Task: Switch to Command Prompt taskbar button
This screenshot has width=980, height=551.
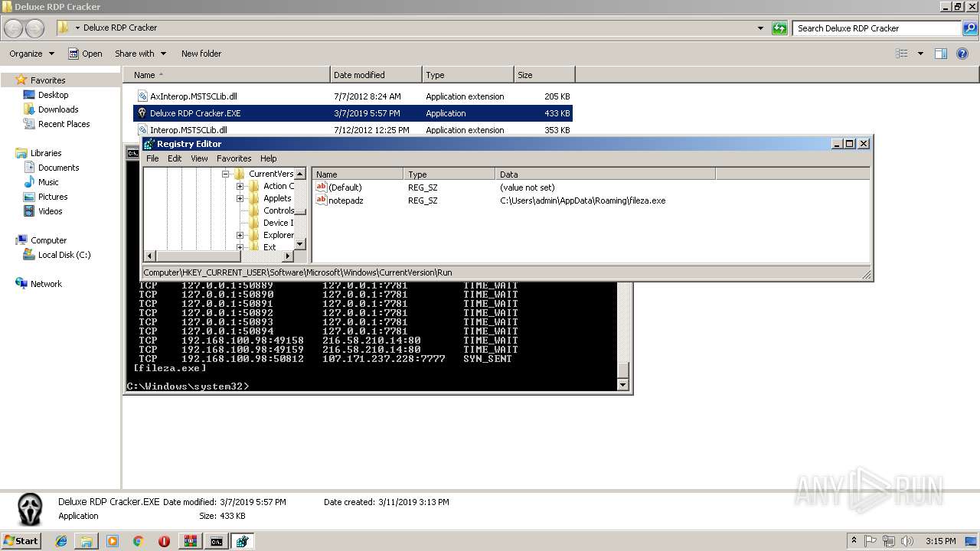Action: tap(217, 541)
